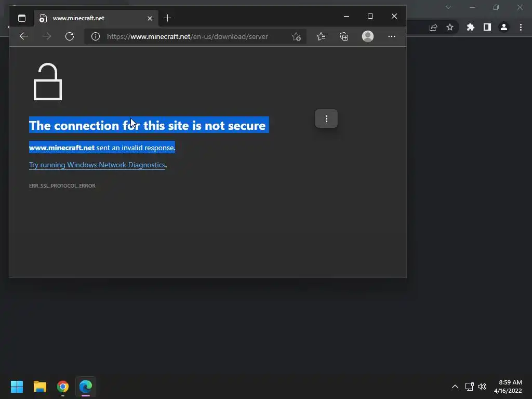This screenshot has width=532, height=399.
Task: Open Edge tab actions menu icon
Action: pos(22,18)
